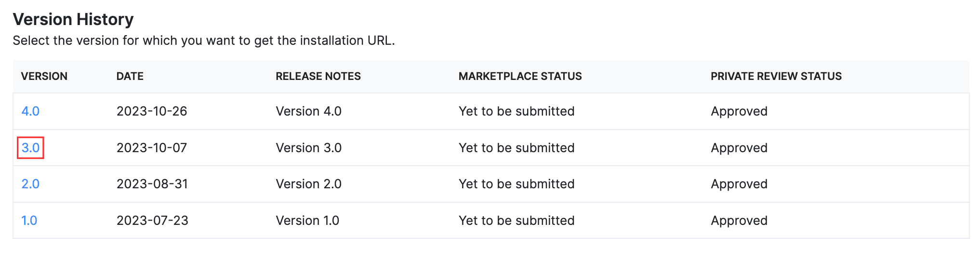This screenshot has width=980, height=261.
Task: Click the DATE column header
Action: [x=130, y=76]
